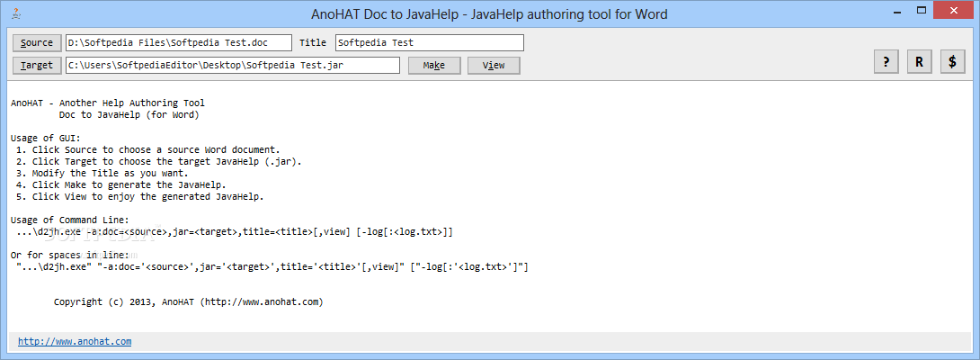Click the 'Usage of Command Line:' text
Image resolution: width=980 pixels, height=360 pixels.
click(70, 220)
